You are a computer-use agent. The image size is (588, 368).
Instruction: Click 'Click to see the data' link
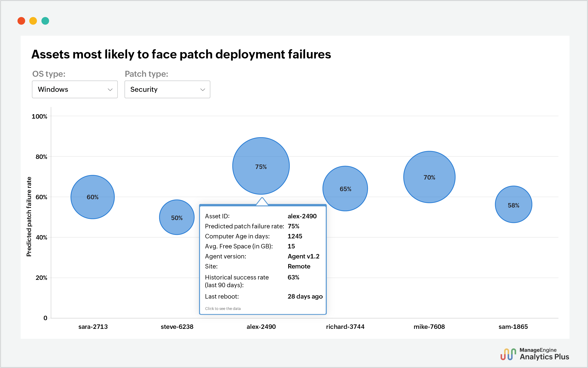(x=223, y=308)
